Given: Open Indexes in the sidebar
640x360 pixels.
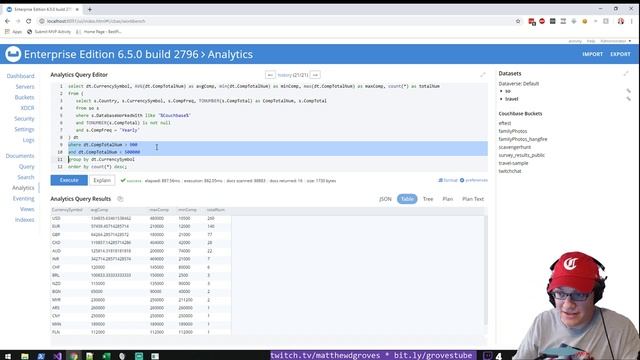Looking at the screenshot, I should pos(24,220).
